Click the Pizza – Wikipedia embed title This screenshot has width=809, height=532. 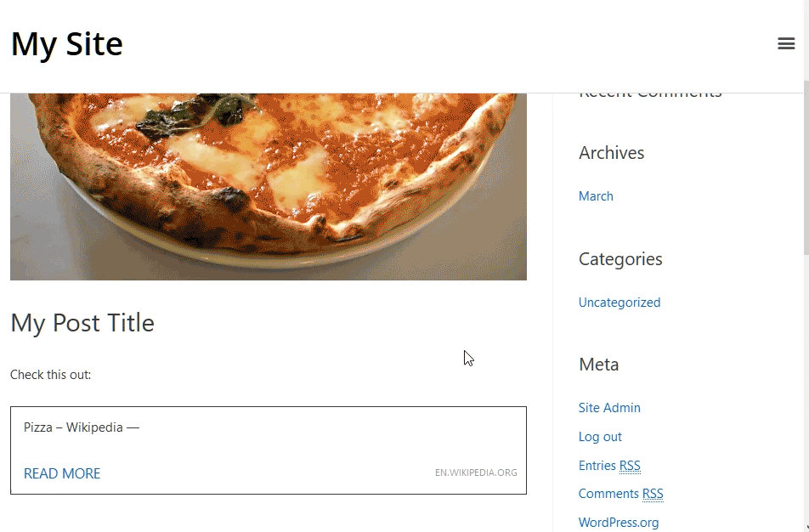[x=82, y=427]
